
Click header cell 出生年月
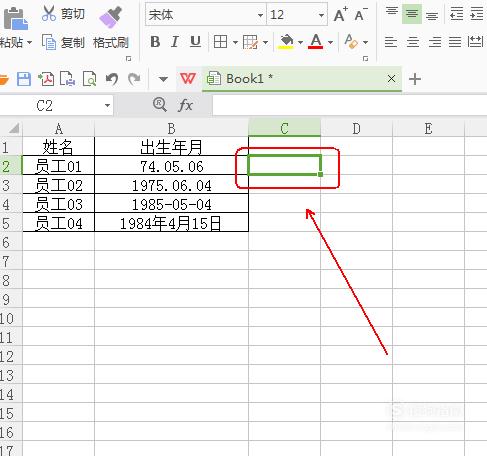click(171, 146)
